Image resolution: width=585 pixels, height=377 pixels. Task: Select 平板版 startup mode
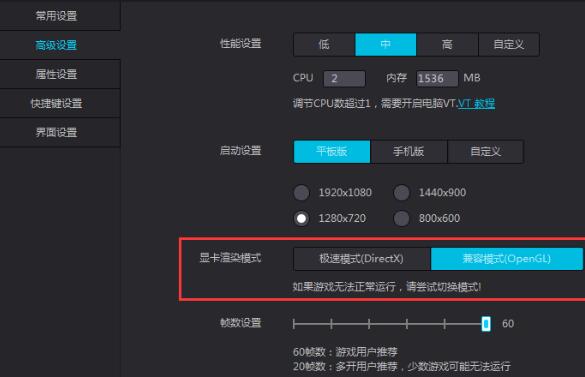332,152
